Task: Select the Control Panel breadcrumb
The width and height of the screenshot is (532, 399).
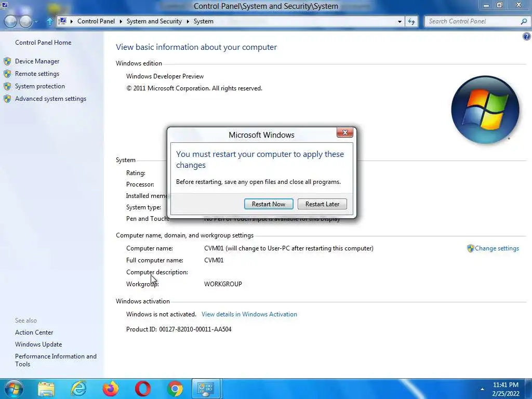Action: click(x=96, y=21)
